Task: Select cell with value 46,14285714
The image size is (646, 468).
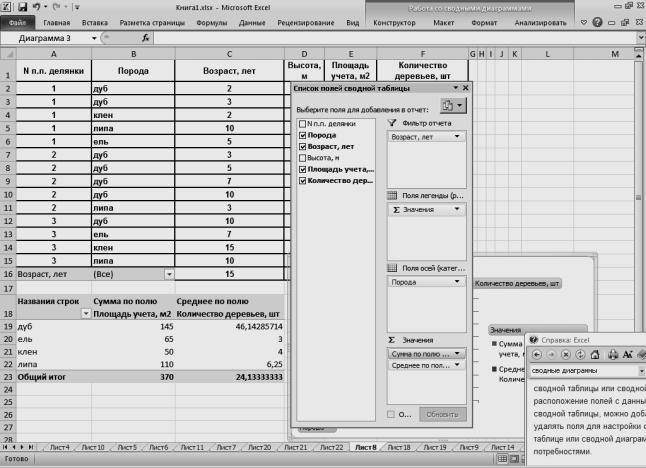Action: click(229, 327)
